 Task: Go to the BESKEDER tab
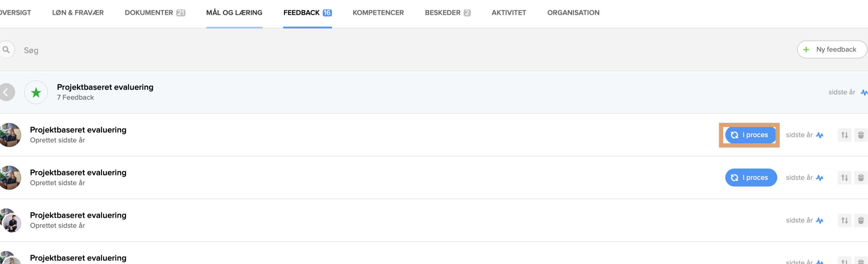(x=447, y=13)
